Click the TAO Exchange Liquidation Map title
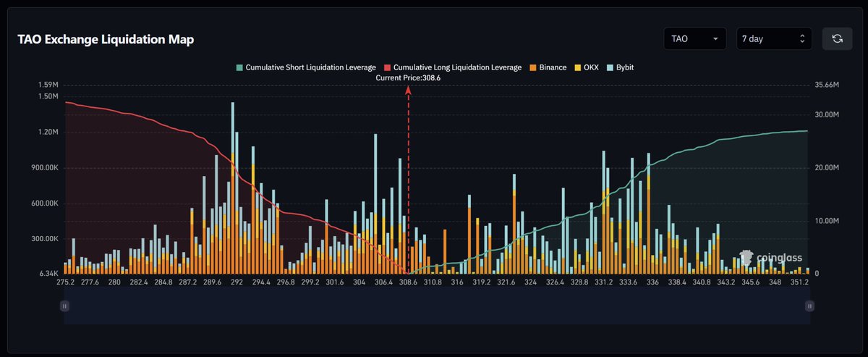 click(x=106, y=40)
